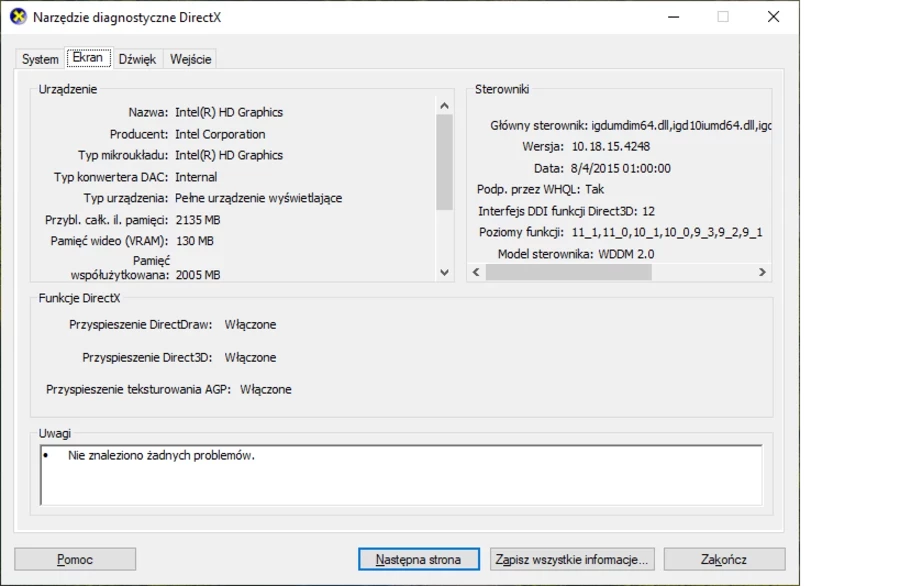
Task: Click the Następna strona button
Action: point(418,559)
